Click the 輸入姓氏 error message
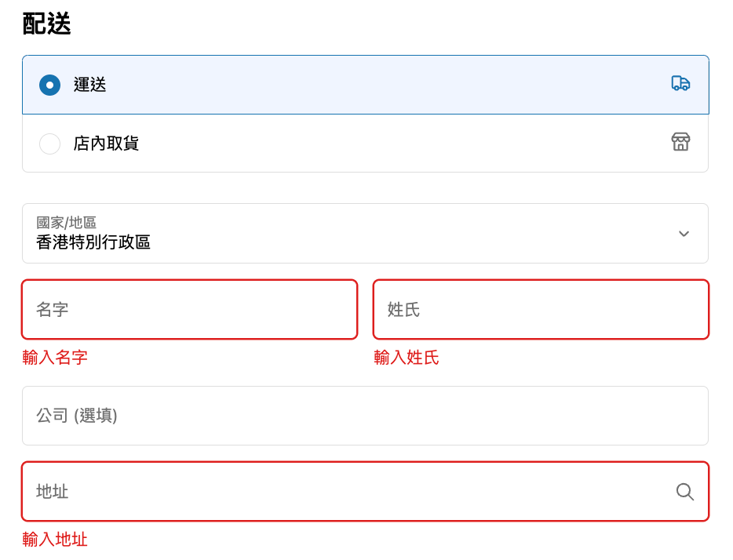Viewport: 733px width, 560px height. [x=407, y=358]
